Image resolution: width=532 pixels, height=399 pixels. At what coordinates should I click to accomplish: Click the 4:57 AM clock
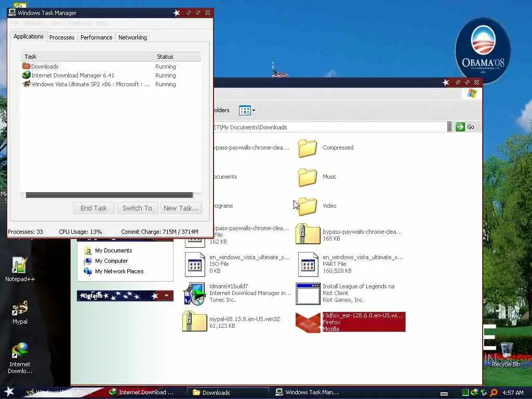[513, 393]
